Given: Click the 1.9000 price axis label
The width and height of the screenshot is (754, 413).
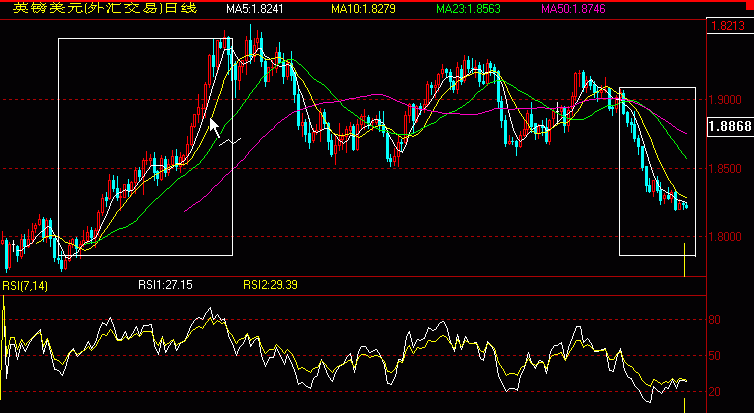Looking at the screenshot, I should tap(725, 100).
